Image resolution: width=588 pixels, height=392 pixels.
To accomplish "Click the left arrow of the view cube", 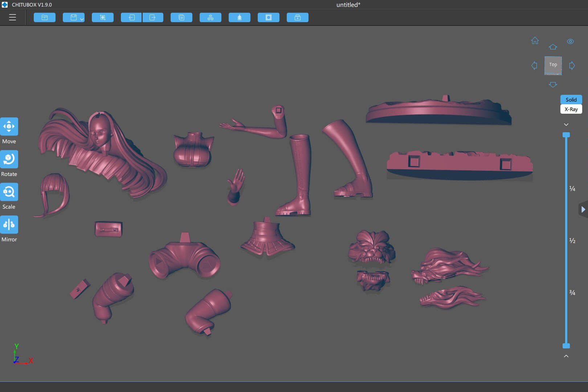I will [x=534, y=66].
